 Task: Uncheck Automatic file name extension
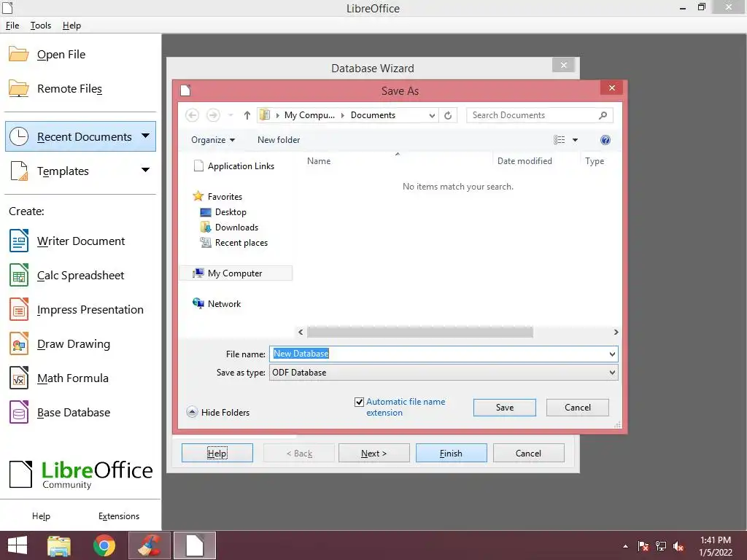click(x=359, y=402)
